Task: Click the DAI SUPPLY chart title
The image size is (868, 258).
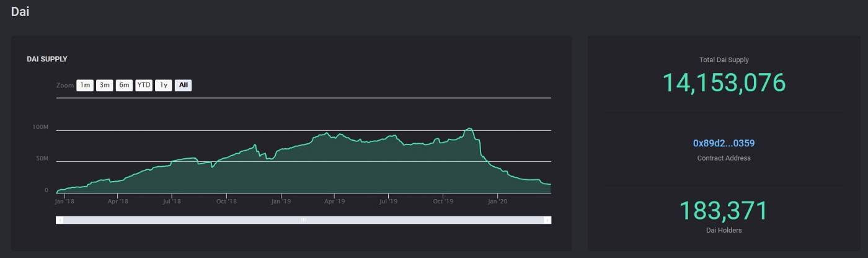Action: (x=47, y=60)
